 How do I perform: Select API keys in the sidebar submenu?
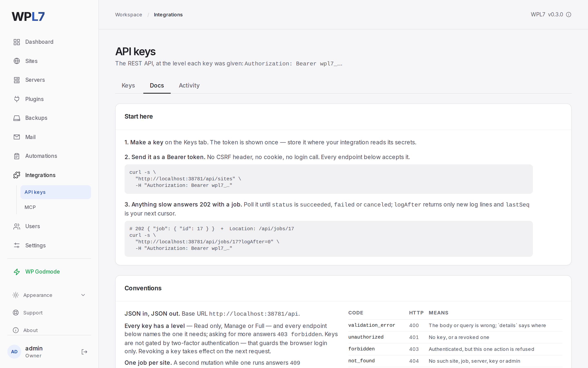coord(56,192)
